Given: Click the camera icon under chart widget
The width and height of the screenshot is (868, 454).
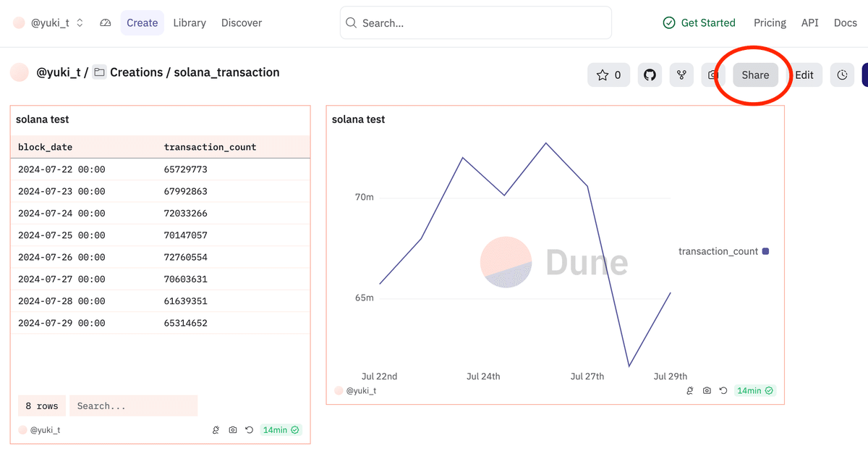Looking at the screenshot, I should click(707, 390).
